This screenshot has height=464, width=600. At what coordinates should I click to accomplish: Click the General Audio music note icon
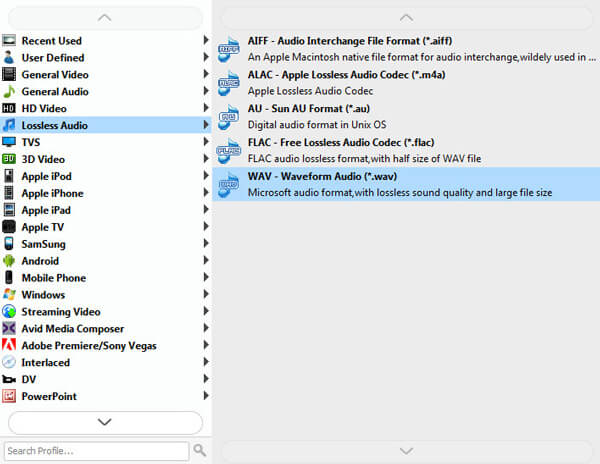(x=9, y=91)
